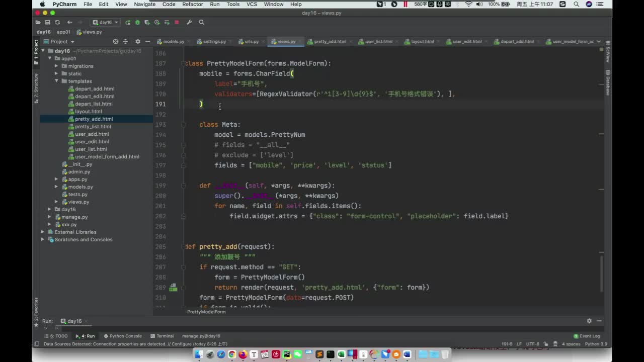Fold __init__ method at line 199
Screen dimensions: 644x362
click(184, 186)
